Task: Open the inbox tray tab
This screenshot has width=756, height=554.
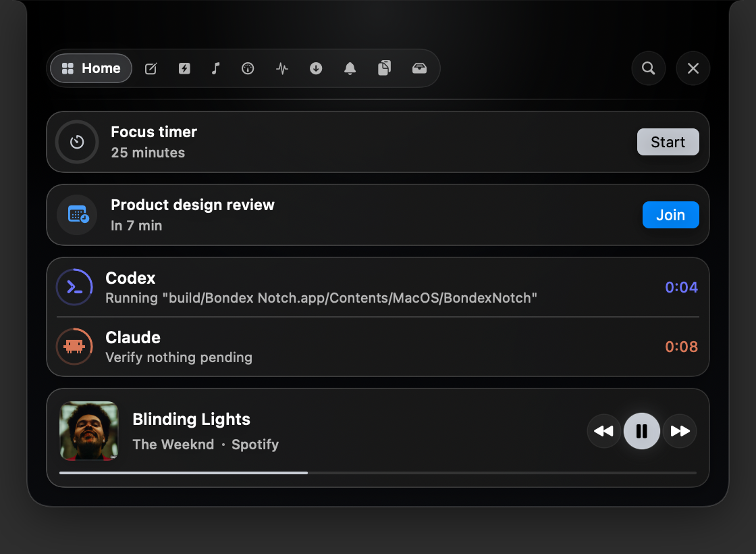Action: pyautogui.click(x=419, y=68)
